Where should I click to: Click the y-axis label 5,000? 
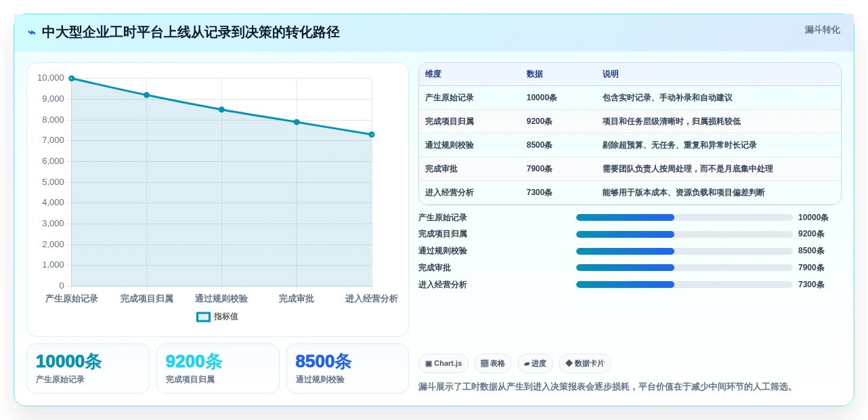53,182
